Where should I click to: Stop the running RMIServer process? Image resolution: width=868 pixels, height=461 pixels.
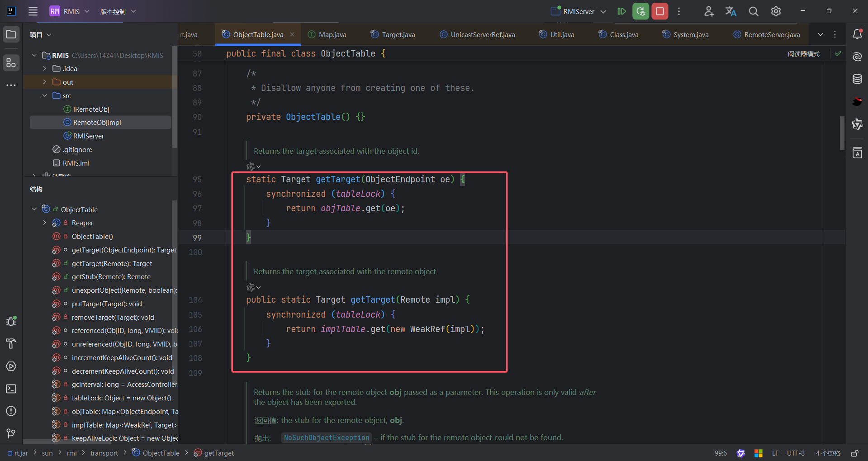coord(660,11)
